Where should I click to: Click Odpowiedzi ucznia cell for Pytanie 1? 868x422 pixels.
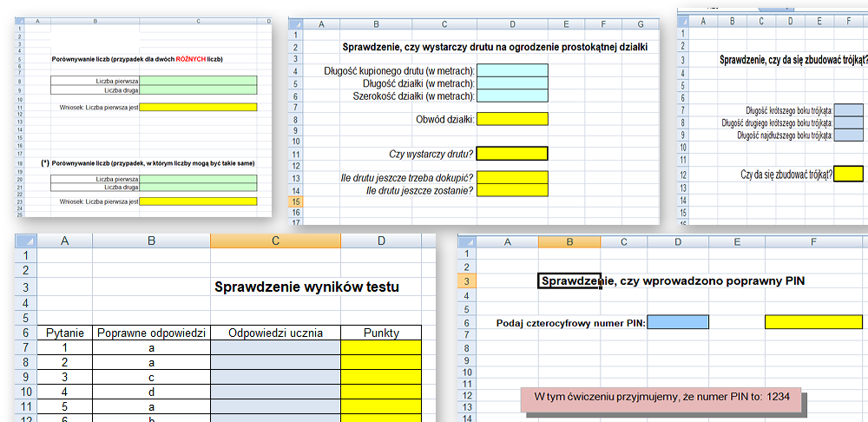pos(275,347)
